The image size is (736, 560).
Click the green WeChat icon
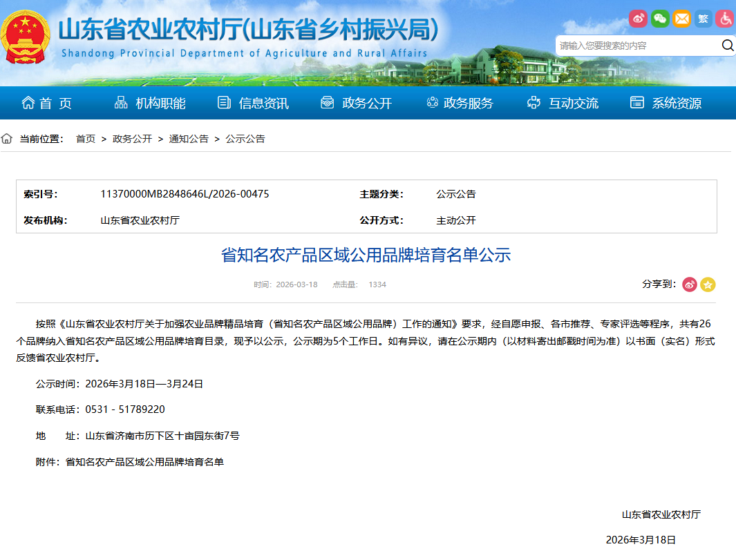coord(660,19)
